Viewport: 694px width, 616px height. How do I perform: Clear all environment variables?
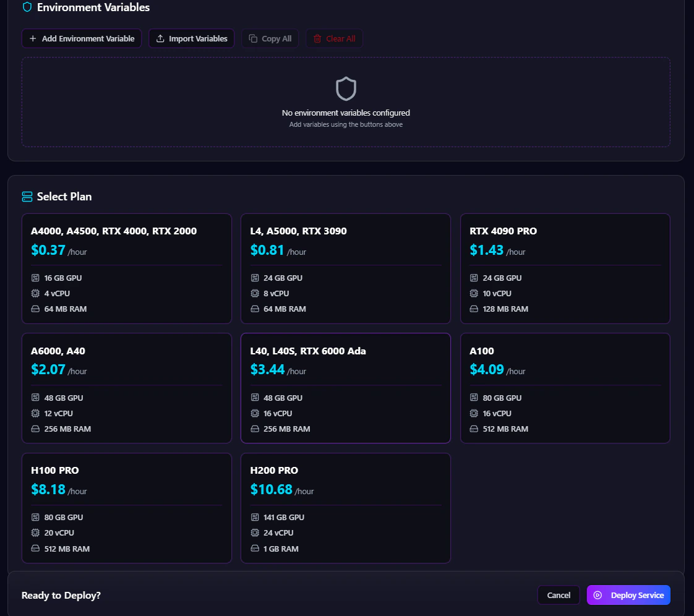(334, 38)
